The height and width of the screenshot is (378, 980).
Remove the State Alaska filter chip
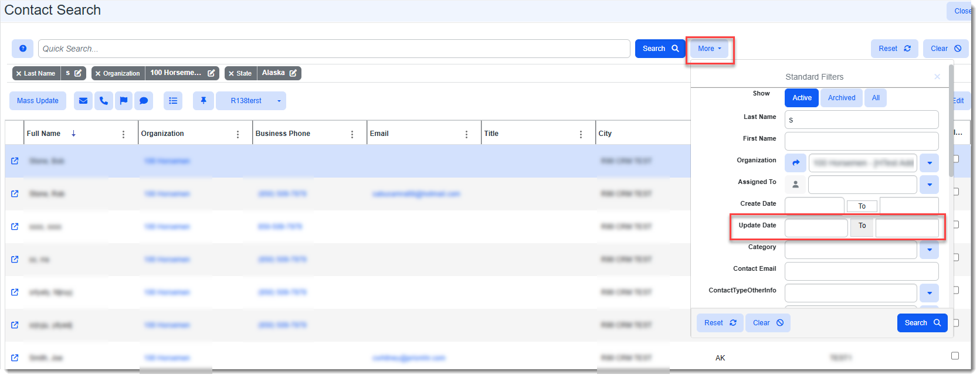[x=232, y=73]
